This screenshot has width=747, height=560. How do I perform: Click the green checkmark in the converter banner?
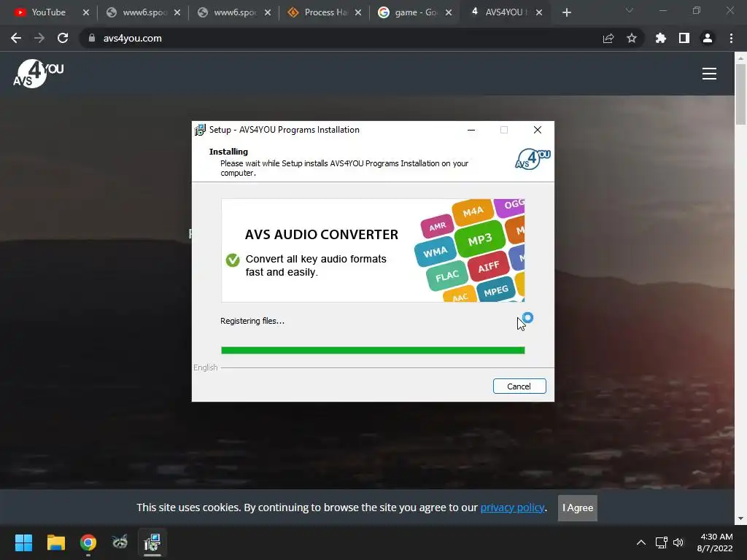pos(233,260)
